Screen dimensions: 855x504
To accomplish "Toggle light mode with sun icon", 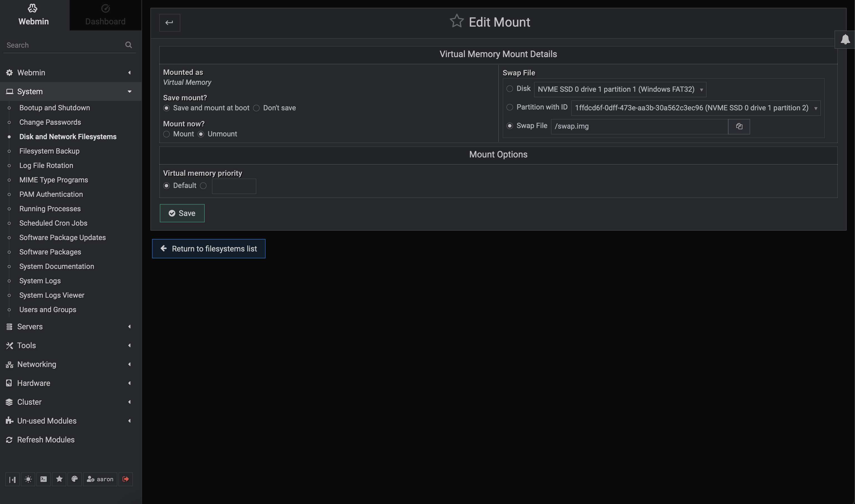I will [28, 479].
